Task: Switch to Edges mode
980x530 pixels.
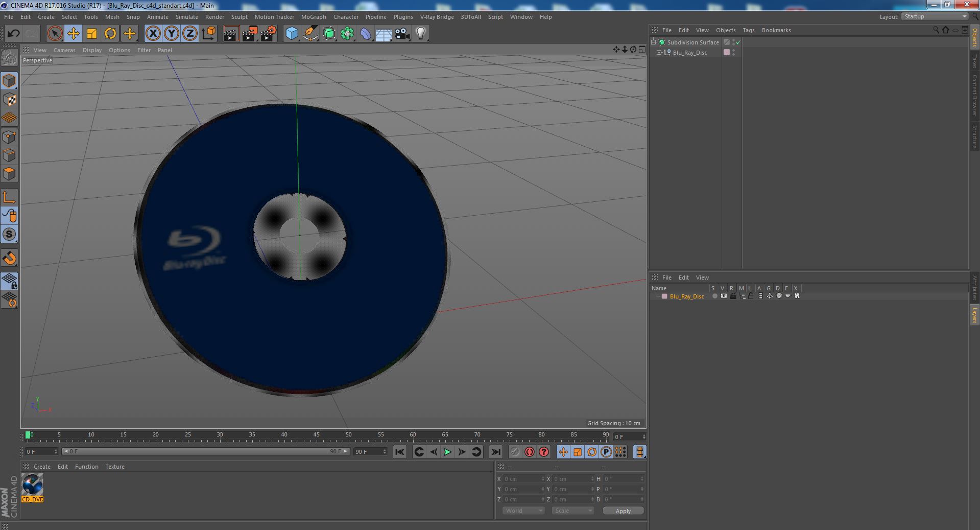Action: point(9,155)
